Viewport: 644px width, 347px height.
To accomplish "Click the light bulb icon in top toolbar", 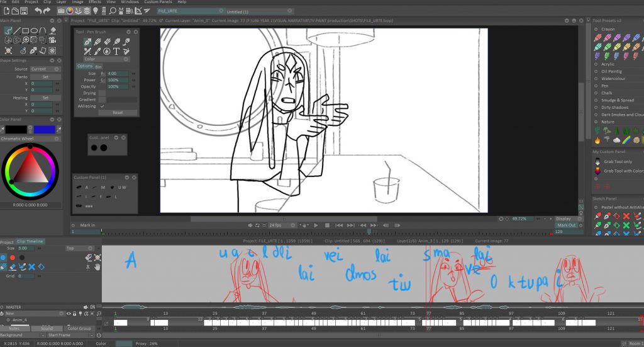I will coord(96,11).
